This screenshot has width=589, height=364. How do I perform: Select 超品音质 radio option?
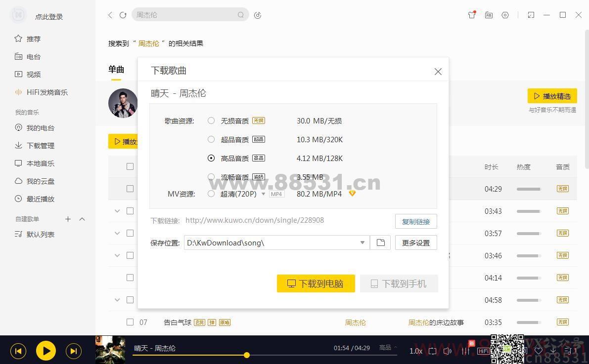tap(211, 139)
